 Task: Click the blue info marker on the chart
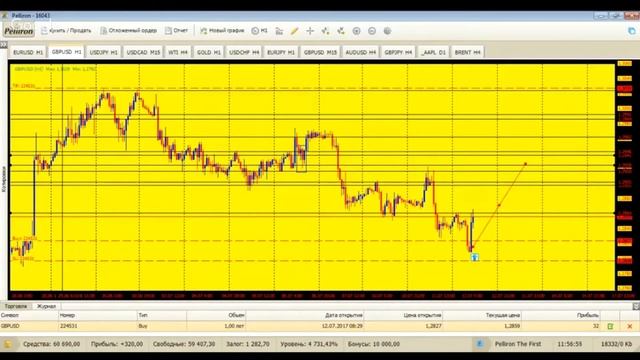point(475,257)
